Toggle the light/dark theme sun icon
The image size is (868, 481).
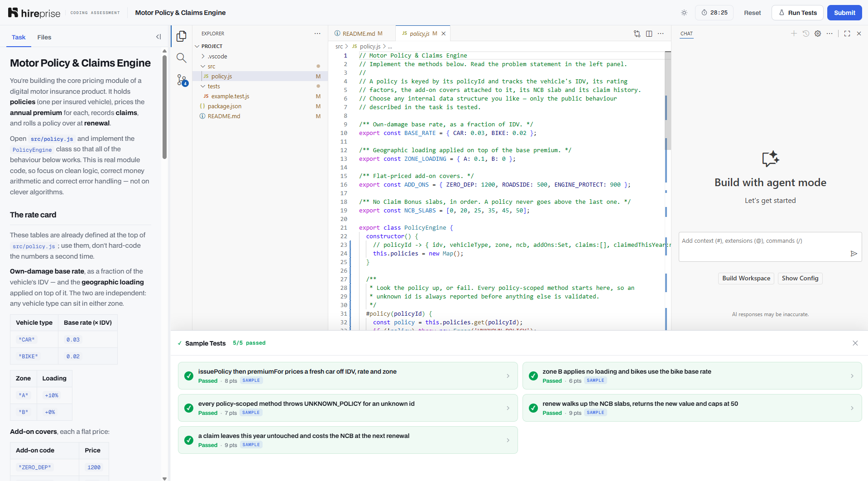(x=684, y=13)
